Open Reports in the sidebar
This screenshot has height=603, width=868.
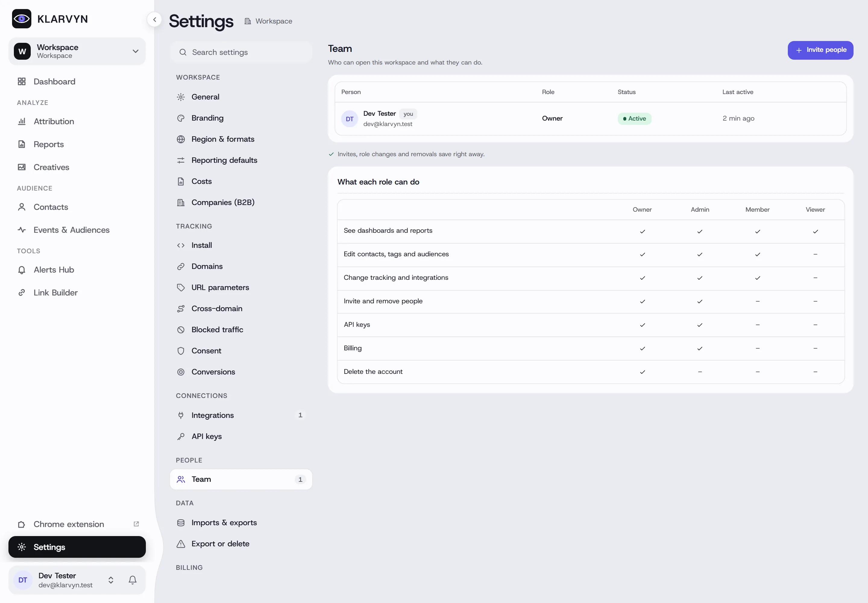[77, 144]
